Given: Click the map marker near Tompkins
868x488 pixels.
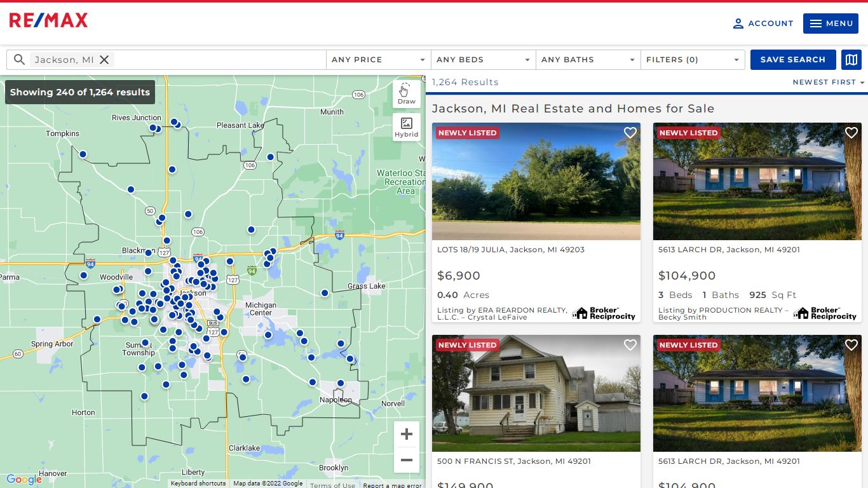Looking at the screenshot, I should [x=83, y=154].
